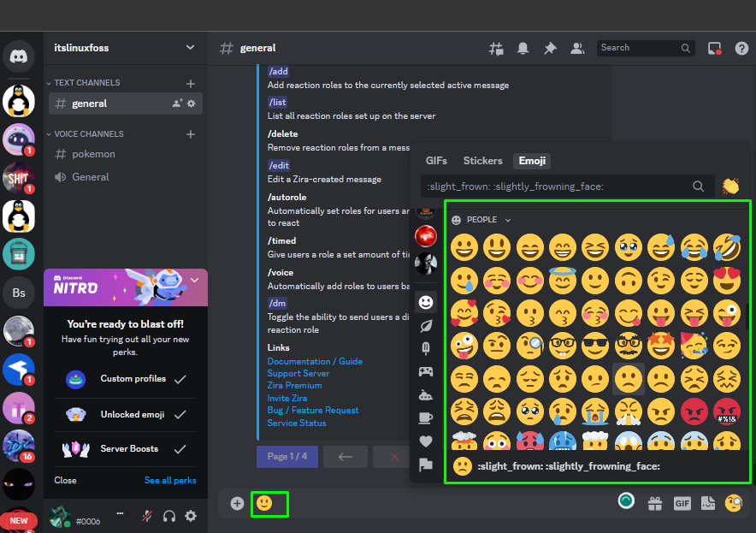Open the GIF picker button
Screen dimensions: 756x533
coord(682,504)
